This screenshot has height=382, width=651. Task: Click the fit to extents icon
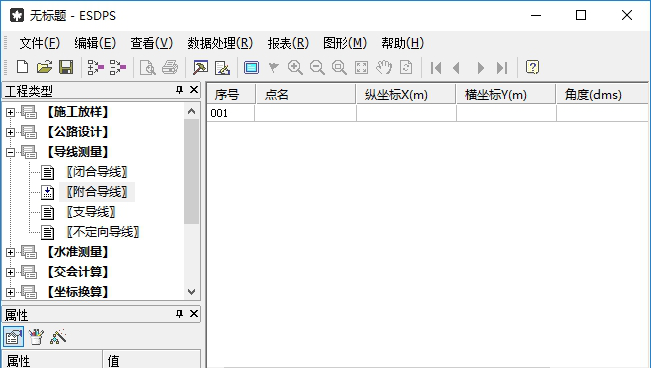[362, 67]
